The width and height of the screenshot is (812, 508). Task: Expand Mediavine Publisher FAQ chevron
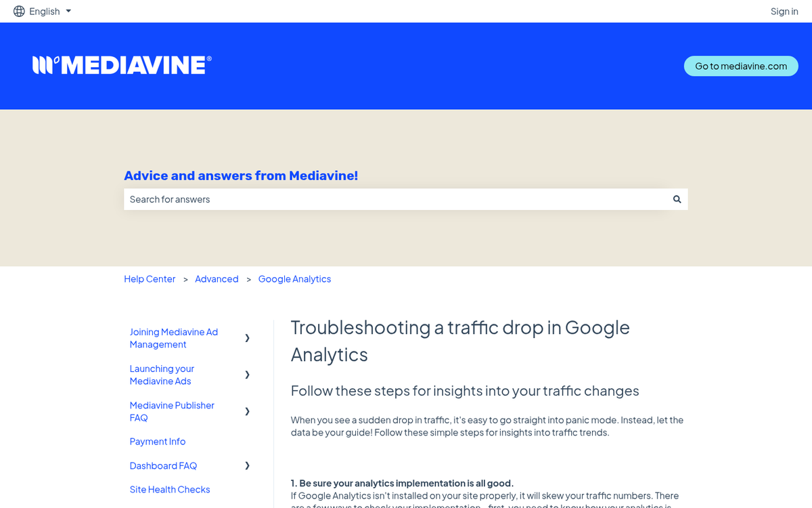[247, 411]
